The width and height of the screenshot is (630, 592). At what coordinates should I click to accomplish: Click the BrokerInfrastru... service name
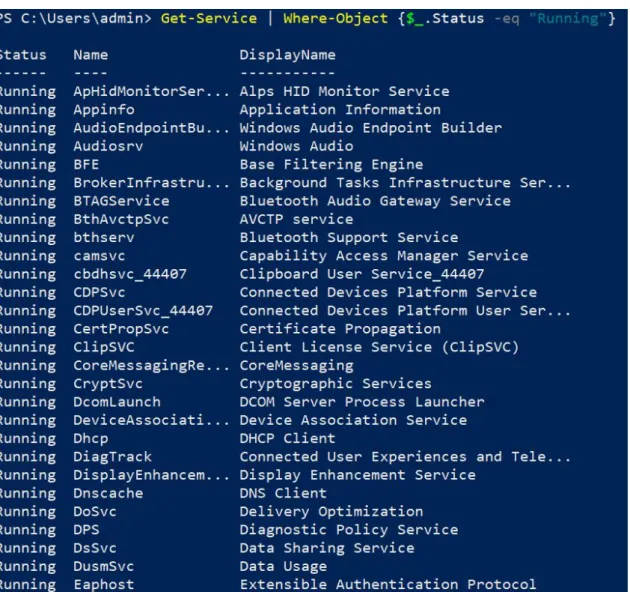(x=151, y=183)
